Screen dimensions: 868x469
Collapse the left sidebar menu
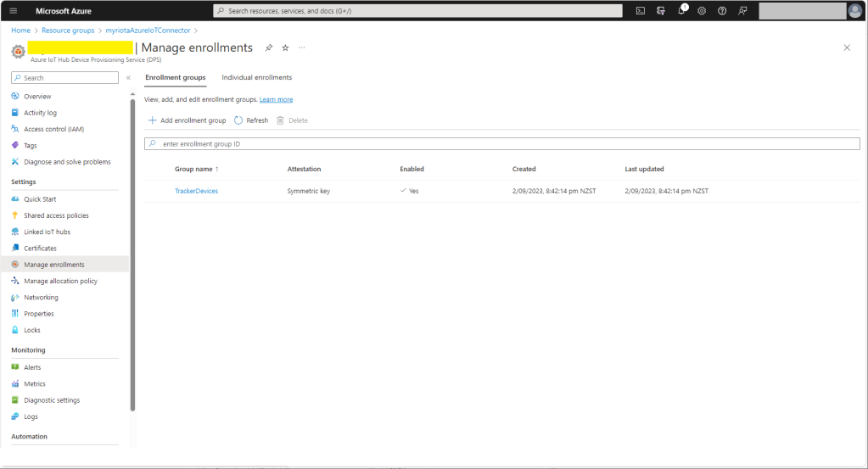point(128,78)
